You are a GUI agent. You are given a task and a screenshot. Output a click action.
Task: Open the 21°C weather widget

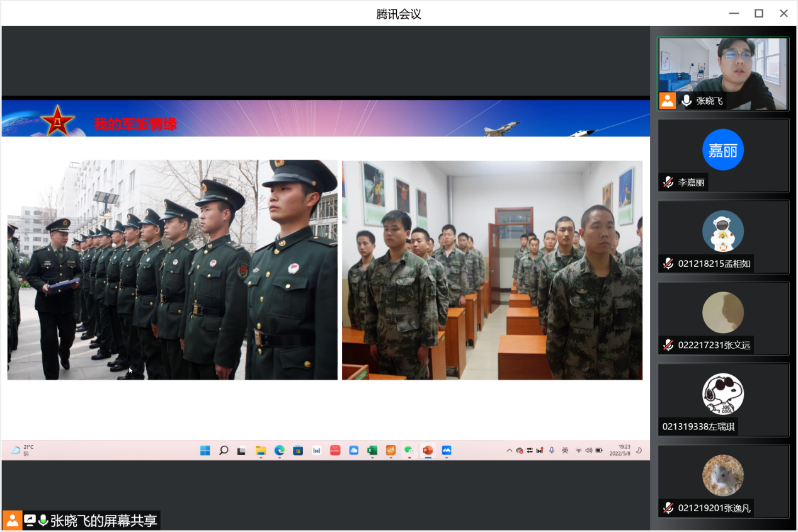tap(22, 450)
